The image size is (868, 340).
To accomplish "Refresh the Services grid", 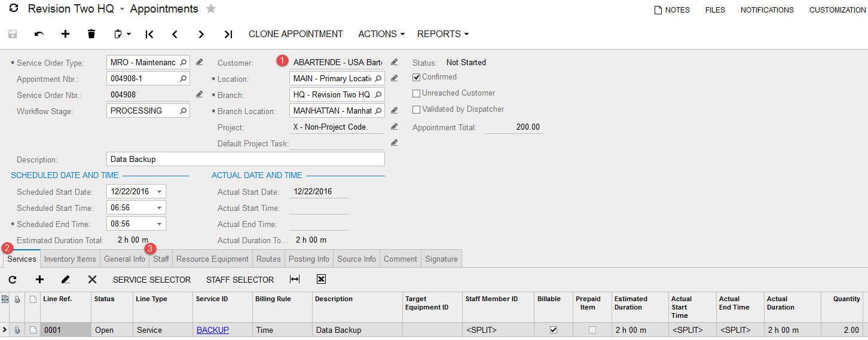I will [13, 280].
